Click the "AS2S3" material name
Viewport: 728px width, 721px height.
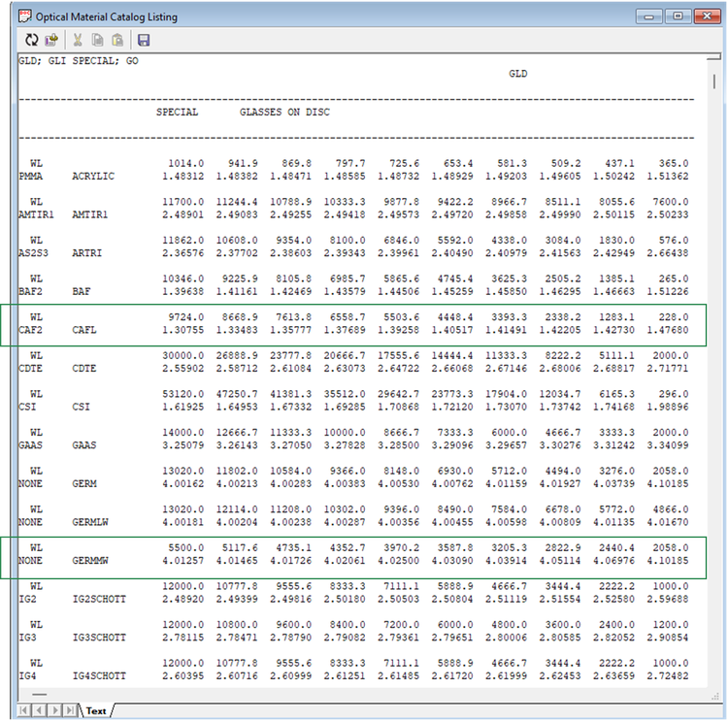pos(33,253)
